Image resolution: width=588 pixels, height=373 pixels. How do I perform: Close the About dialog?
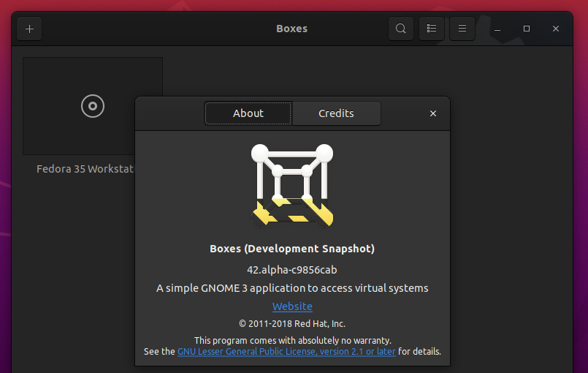(x=433, y=113)
